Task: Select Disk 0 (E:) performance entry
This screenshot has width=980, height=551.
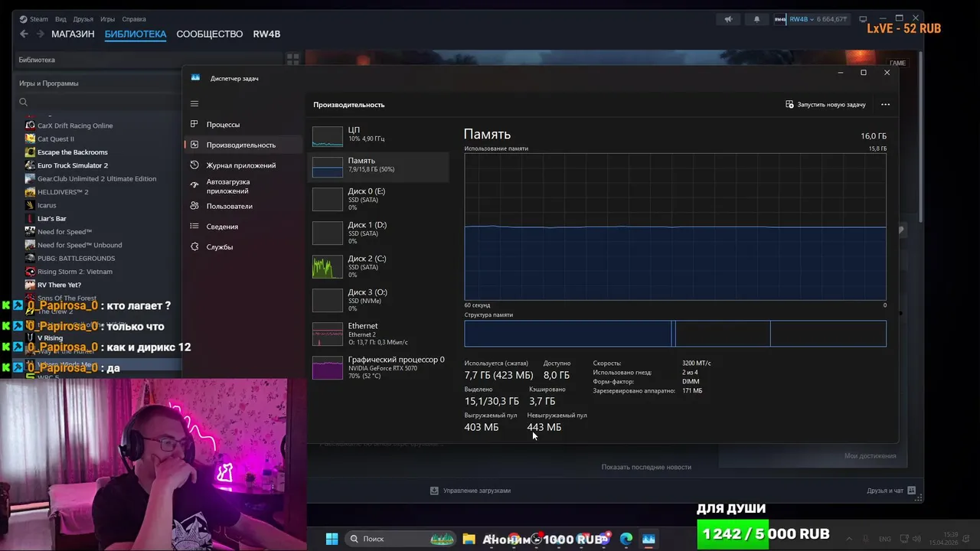Action: [378, 199]
